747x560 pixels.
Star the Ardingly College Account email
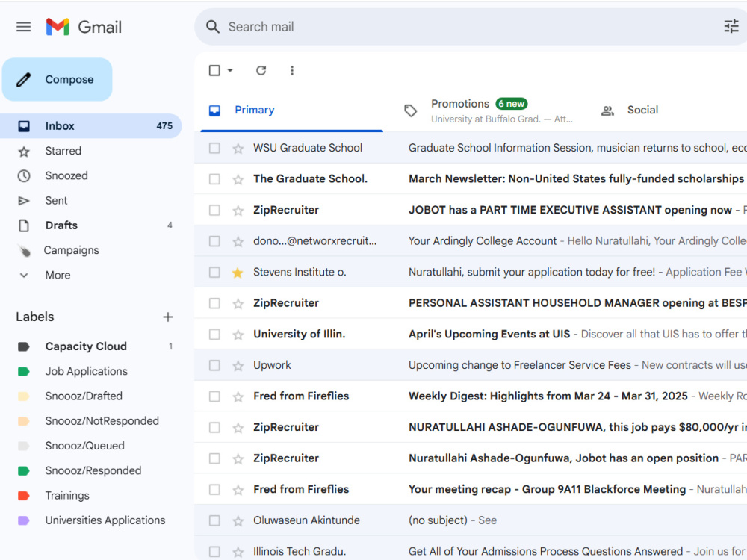tap(238, 241)
